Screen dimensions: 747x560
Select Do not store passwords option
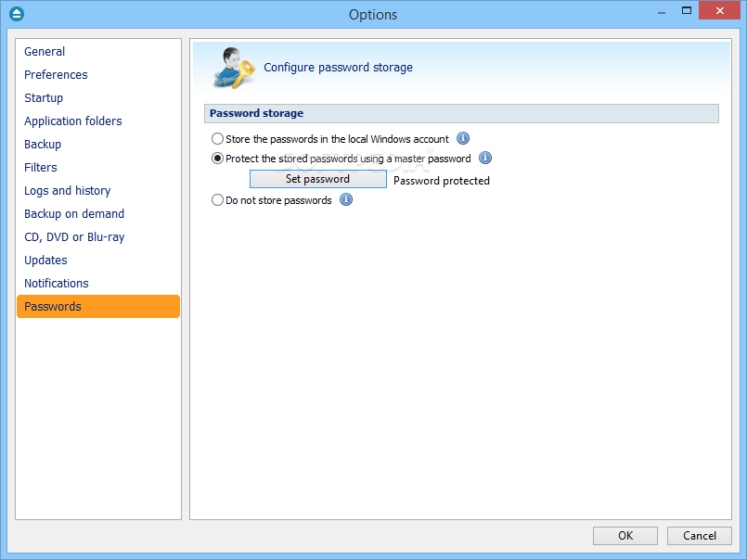(272, 200)
